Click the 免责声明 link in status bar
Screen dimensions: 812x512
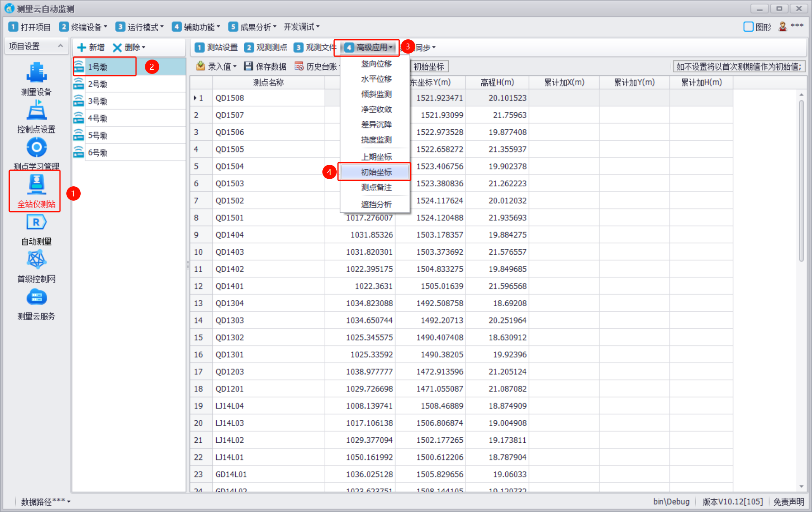tap(788, 501)
